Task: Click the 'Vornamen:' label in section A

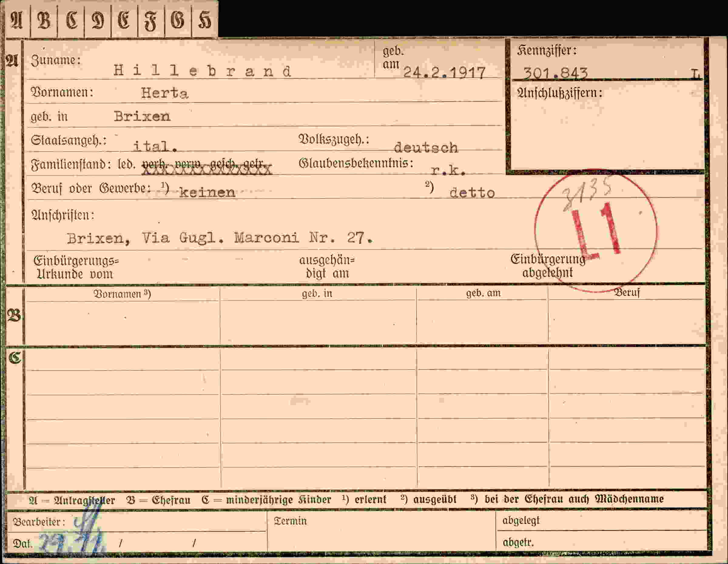Action: tap(62, 92)
